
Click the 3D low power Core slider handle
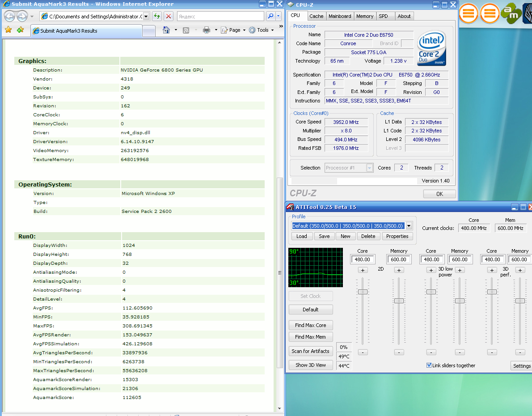pos(431,292)
